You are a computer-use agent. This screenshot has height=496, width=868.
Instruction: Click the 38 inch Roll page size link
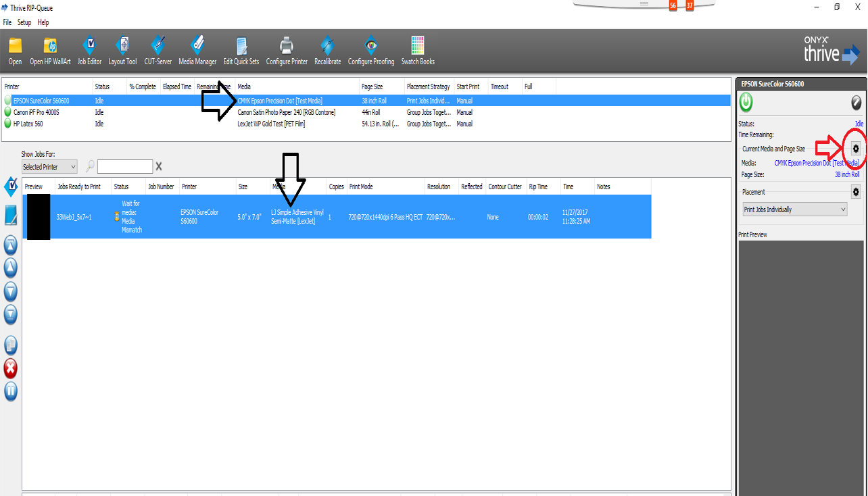[847, 174]
